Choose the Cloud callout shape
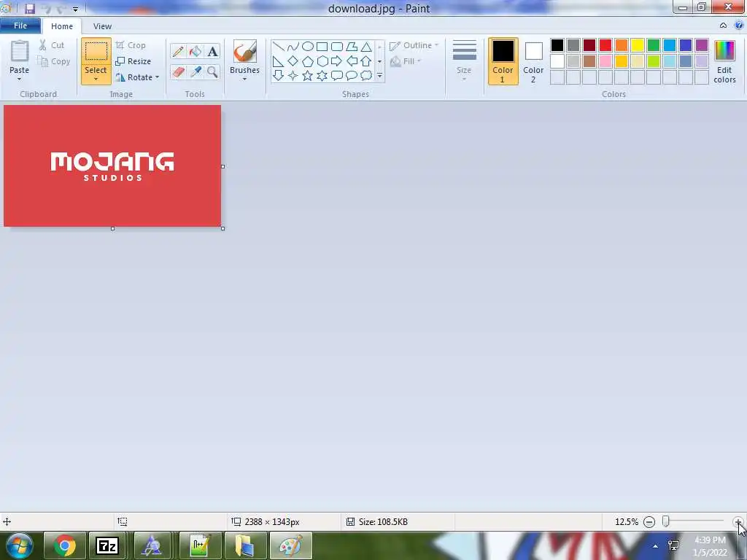 (366, 75)
